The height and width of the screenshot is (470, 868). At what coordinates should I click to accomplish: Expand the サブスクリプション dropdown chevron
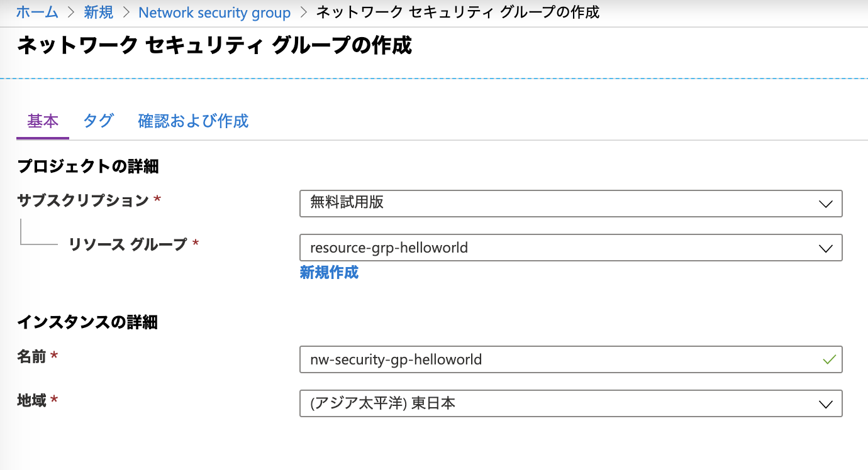click(x=826, y=204)
